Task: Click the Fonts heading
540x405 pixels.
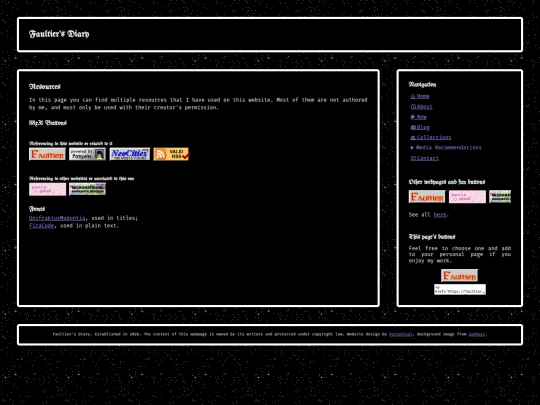Action: pyautogui.click(x=37, y=209)
